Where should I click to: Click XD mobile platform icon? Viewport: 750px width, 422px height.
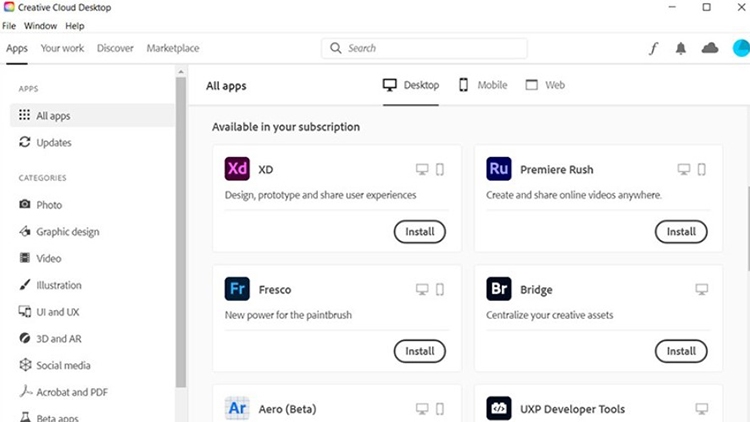coord(440,169)
